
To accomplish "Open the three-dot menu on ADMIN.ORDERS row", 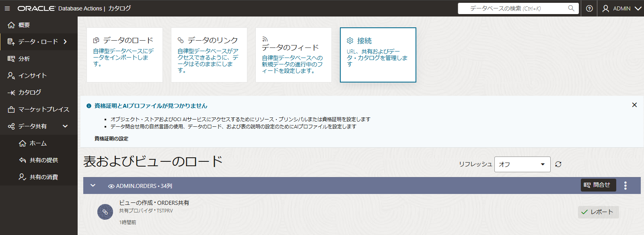I will click(625, 186).
